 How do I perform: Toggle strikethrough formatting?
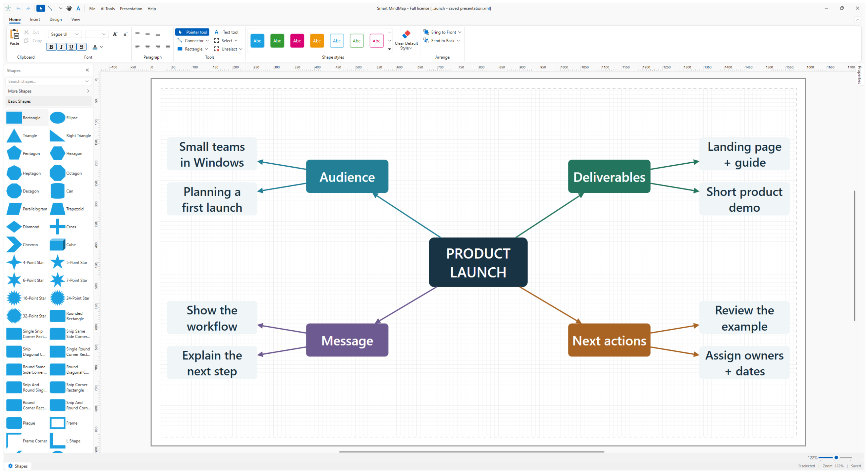82,47
